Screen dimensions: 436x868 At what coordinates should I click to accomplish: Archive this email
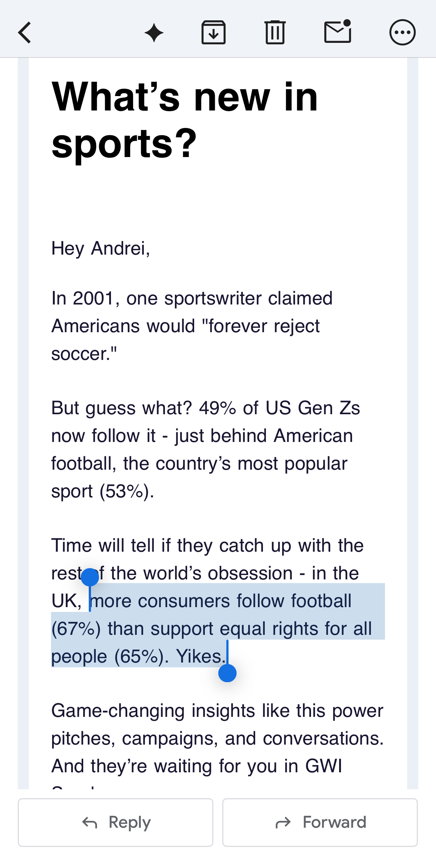coord(213,33)
